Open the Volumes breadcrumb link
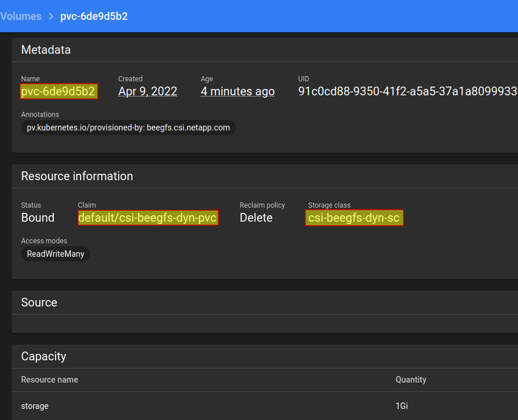Image resolution: width=518 pixels, height=420 pixels. tap(21, 16)
